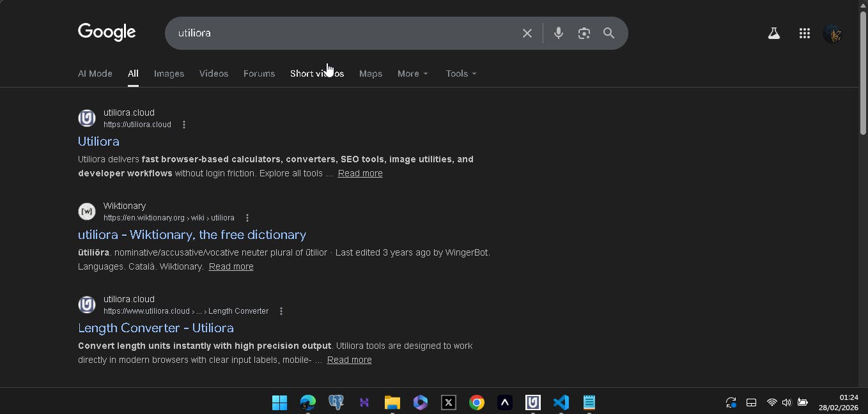Select the All results tab
The image size is (868, 414).
click(133, 73)
